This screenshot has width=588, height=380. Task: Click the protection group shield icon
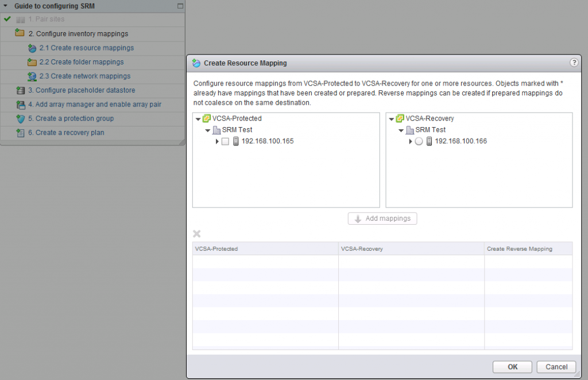tap(21, 119)
